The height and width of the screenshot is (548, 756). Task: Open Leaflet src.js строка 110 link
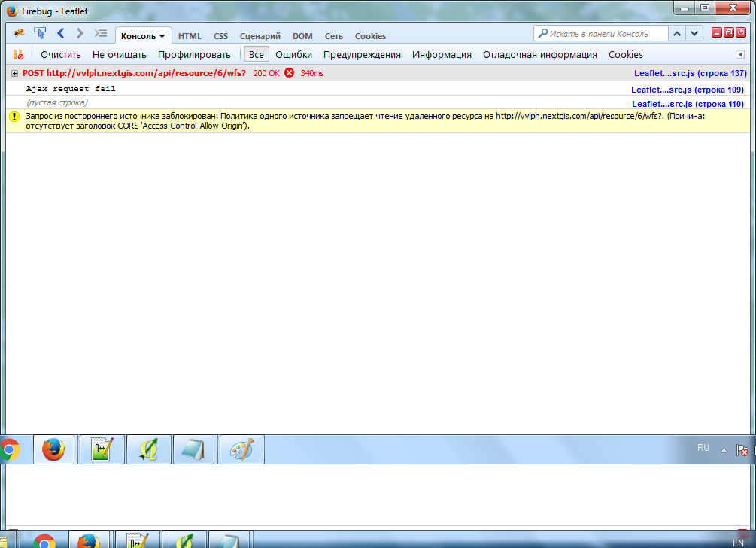tap(688, 104)
